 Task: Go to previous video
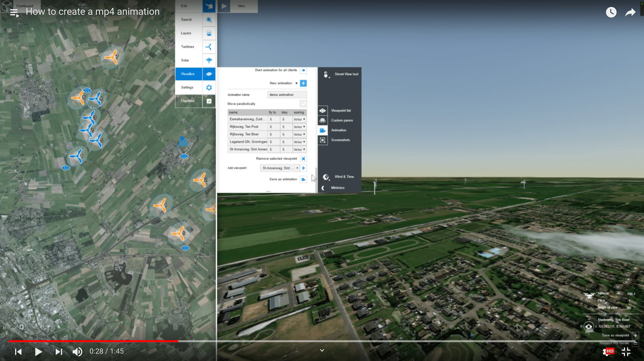pyautogui.click(x=18, y=352)
